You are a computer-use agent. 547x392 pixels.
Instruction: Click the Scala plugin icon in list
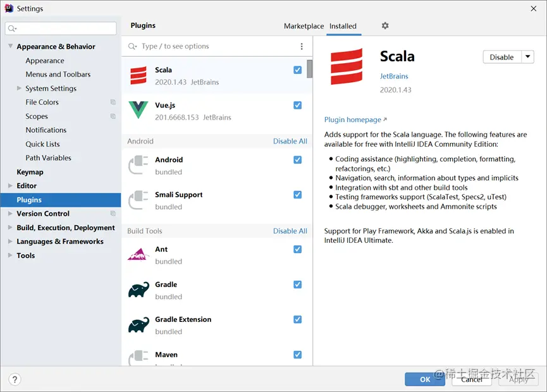click(138, 76)
